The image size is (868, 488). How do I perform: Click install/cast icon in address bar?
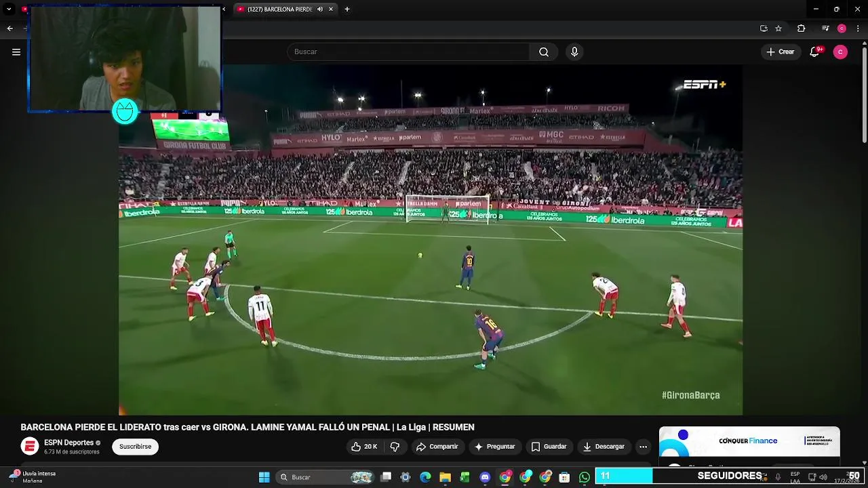[764, 28]
